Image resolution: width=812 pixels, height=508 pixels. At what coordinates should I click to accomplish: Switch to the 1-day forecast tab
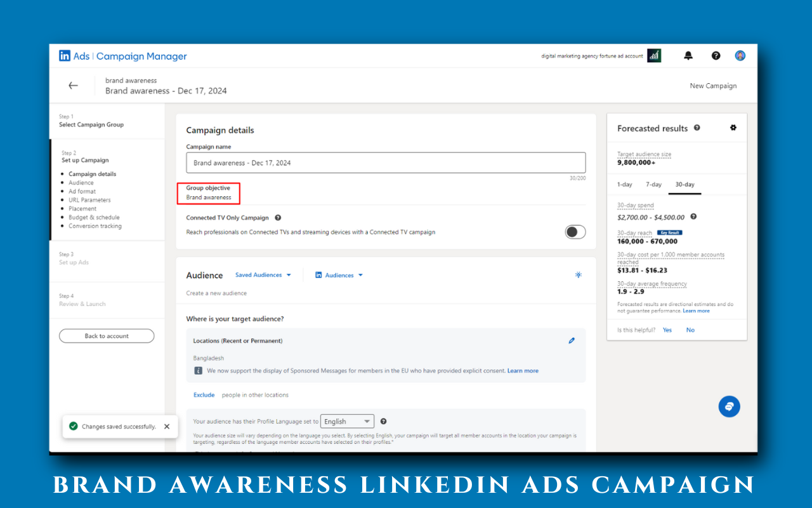pyautogui.click(x=625, y=184)
